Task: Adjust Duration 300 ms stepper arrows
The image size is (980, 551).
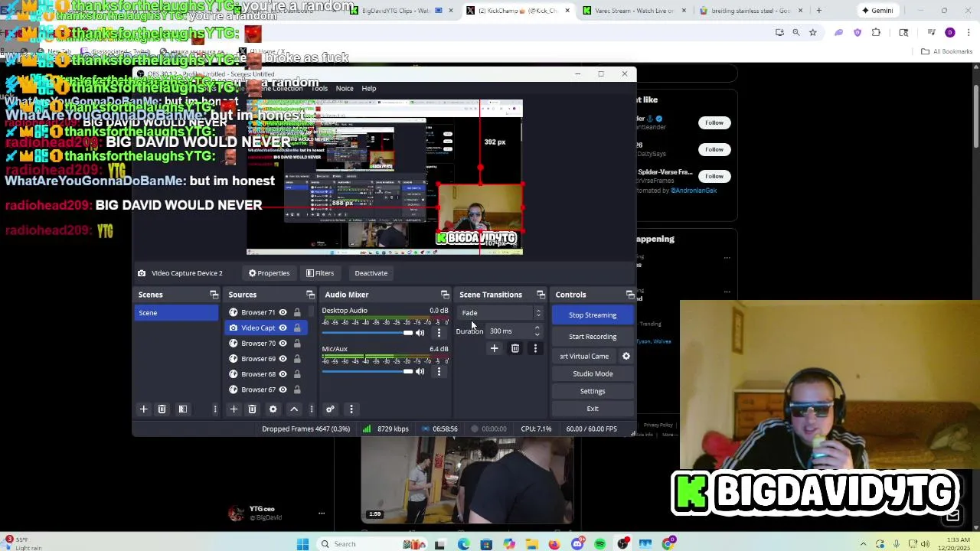Action: click(537, 331)
